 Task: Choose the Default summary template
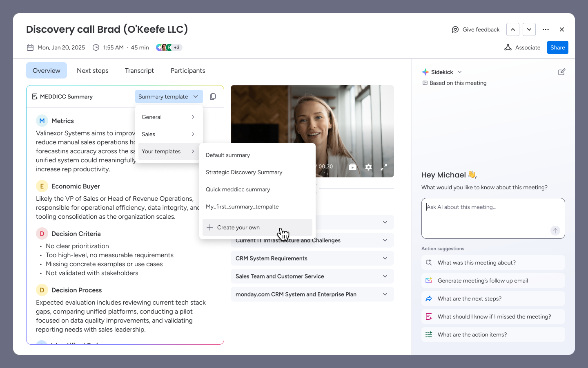coord(257,155)
